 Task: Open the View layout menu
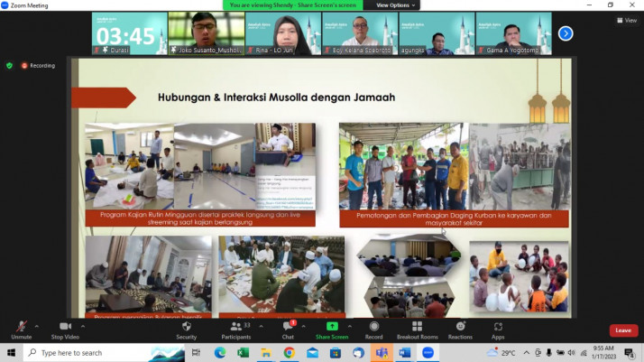coord(627,20)
